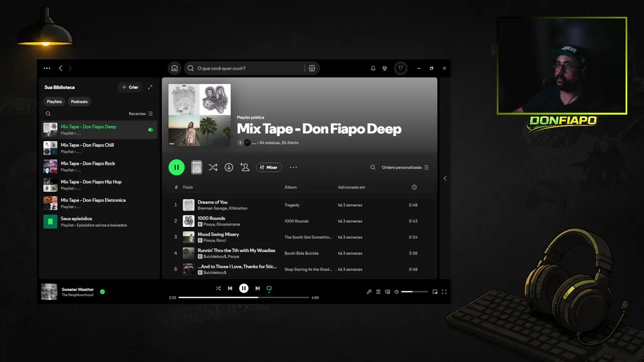Open Mix Tape - Don Fiapo Rock playlist
Screen dimensions: 644x362
99,166
